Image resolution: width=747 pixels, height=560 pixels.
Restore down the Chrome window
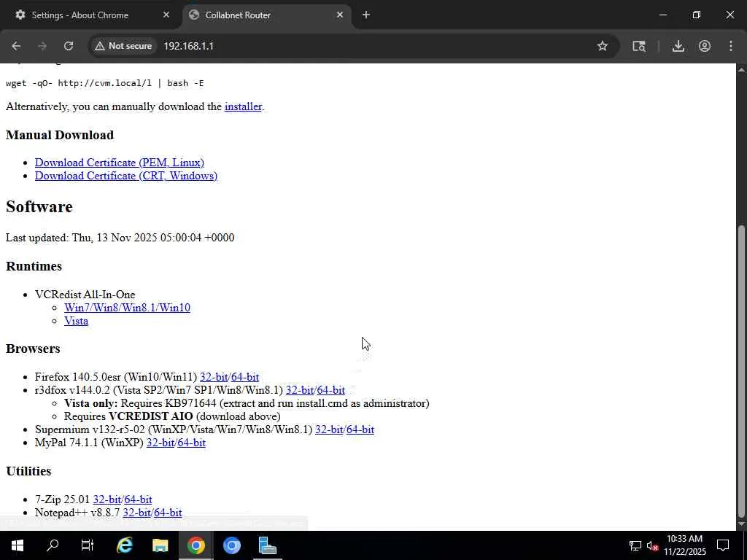point(697,15)
